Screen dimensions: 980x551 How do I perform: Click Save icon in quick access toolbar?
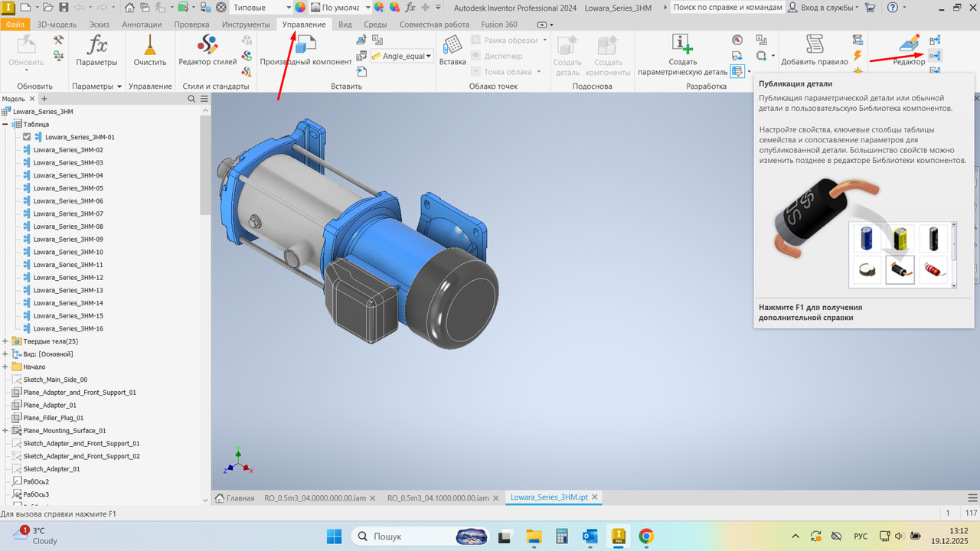[x=64, y=7]
